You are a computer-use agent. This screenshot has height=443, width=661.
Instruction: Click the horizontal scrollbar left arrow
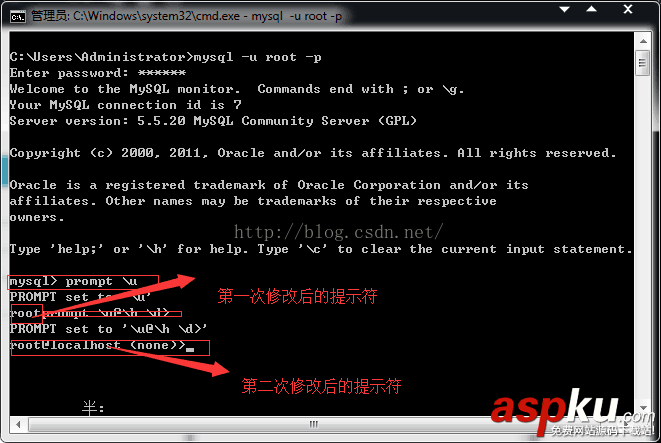coord(18,424)
